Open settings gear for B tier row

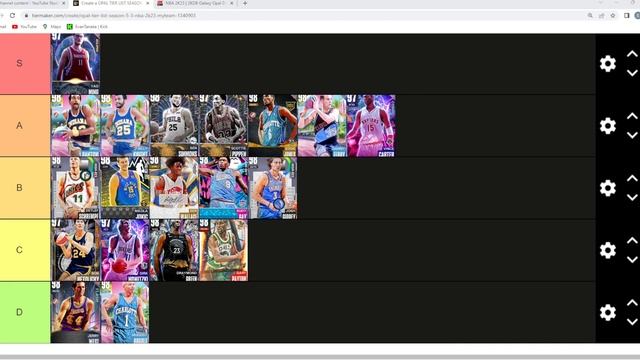click(x=608, y=188)
